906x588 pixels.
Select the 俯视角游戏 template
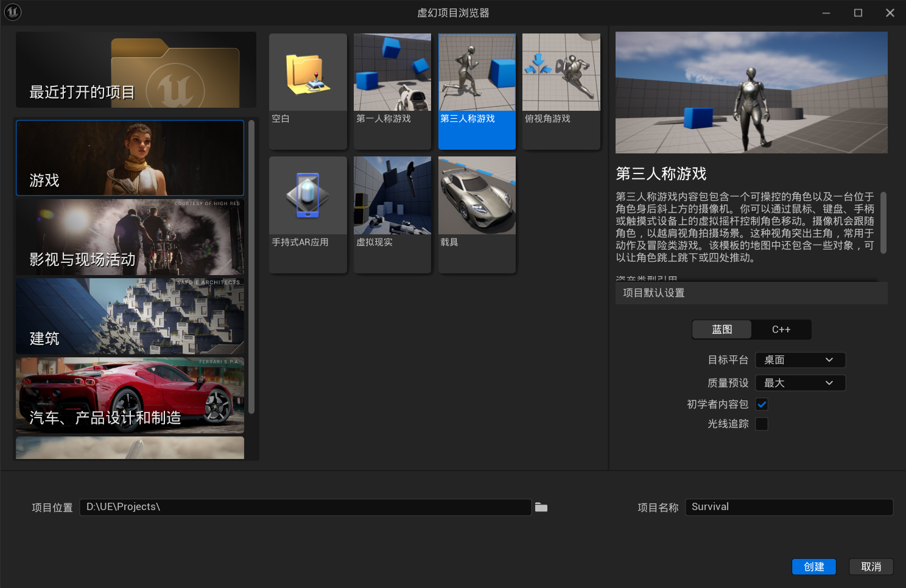[561, 91]
